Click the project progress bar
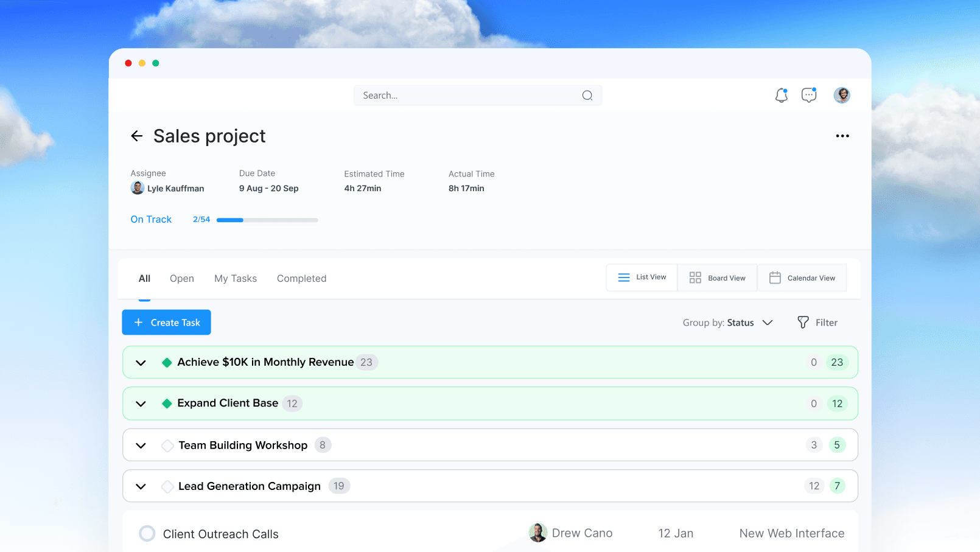The image size is (980, 552). (x=267, y=220)
